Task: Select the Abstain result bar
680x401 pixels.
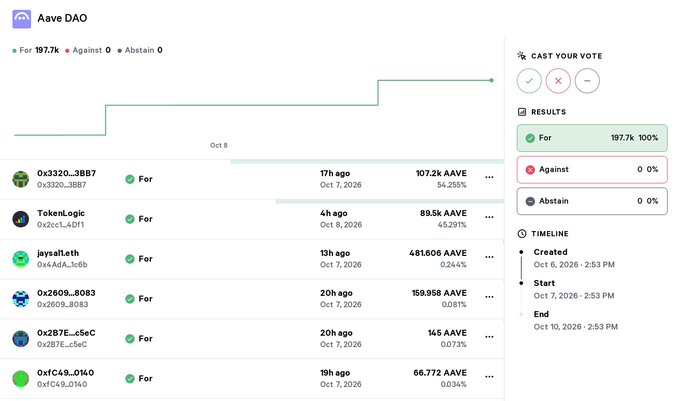Action: [592, 201]
